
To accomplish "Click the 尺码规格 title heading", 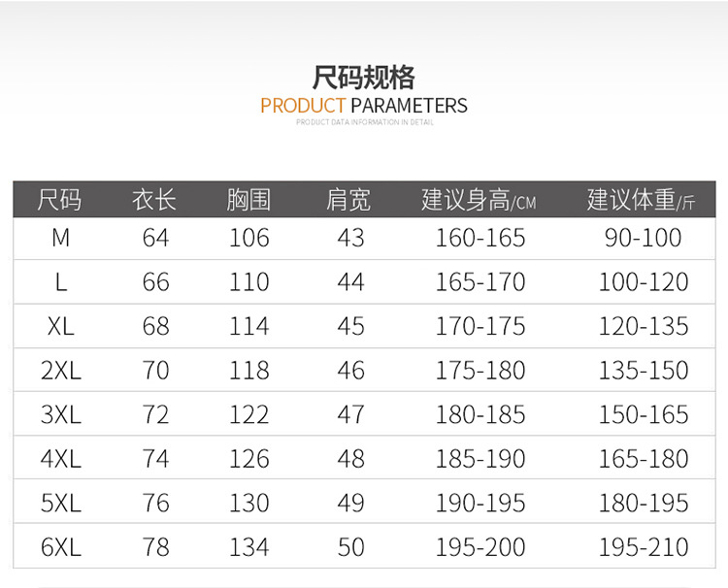I will [x=364, y=77].
